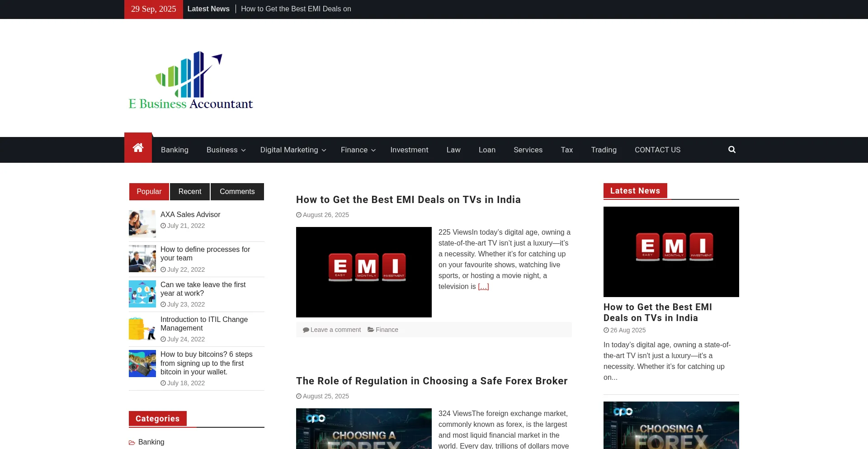Open the Law menu item
The height and width of the screenshot is (449, 868).
(x=453, y=150)
